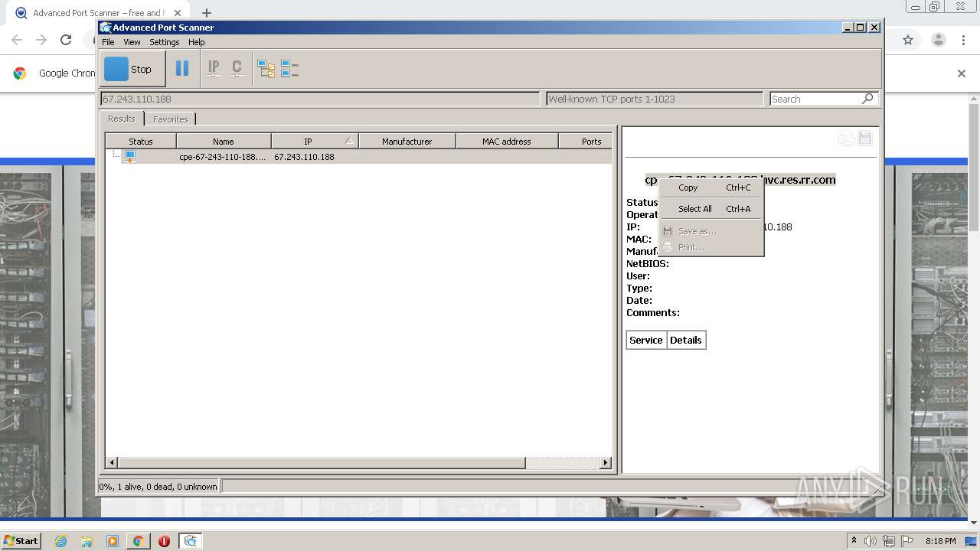Click the save icon in details pane
The height and width of the screenshot is (551, 980).
pyautogui.click(x=865, y=139)
